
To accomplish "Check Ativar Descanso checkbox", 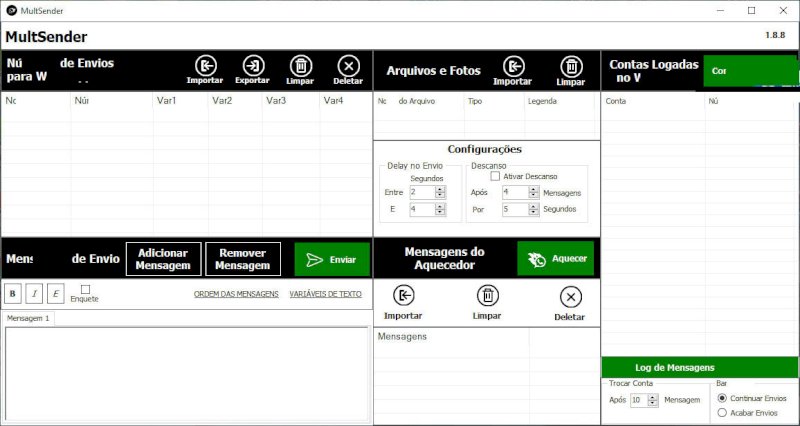I will point(495,176).
